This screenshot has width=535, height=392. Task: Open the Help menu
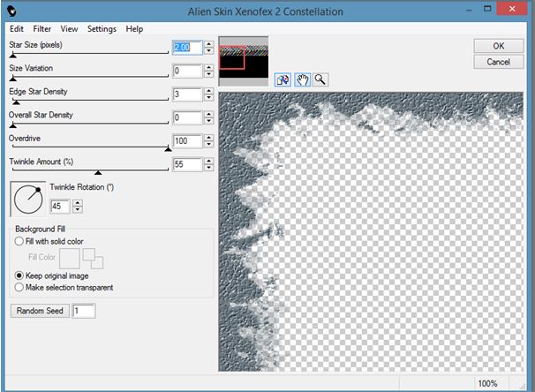(134, 29)
